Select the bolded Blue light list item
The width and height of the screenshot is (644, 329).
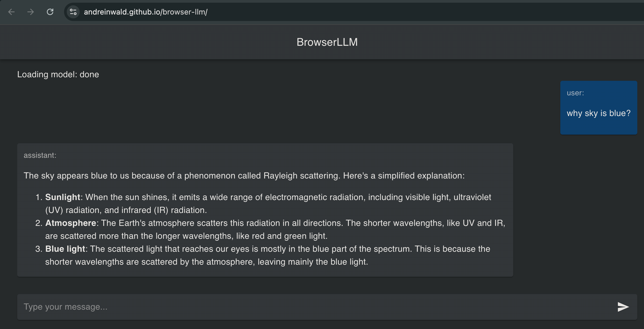[65, 249]
